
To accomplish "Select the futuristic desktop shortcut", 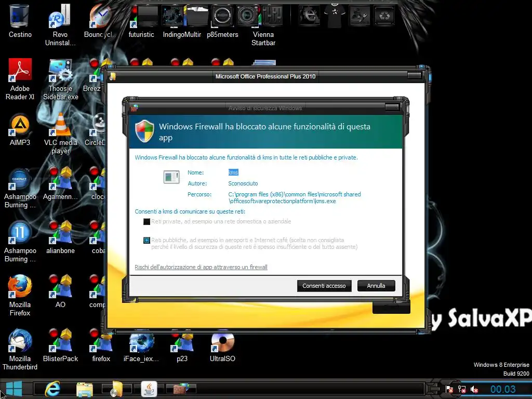I will pyautogui.click(x=141, y=21).
